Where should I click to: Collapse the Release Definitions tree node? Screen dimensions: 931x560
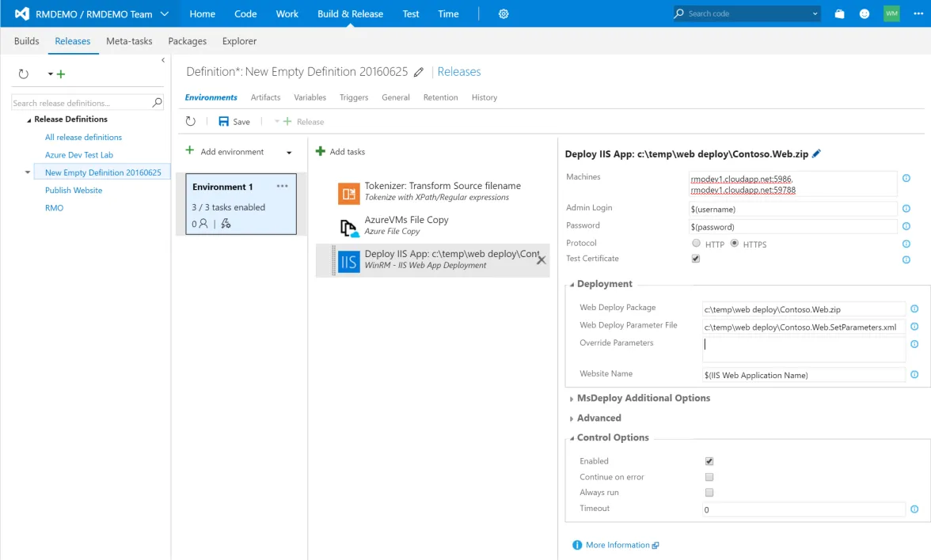pos(28,120)
